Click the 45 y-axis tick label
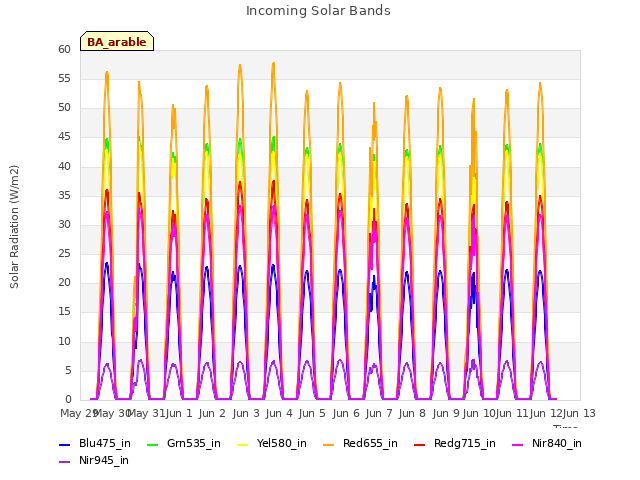This screenshot has width=640, height=480. pyautogui.click(x=64, y=137)
